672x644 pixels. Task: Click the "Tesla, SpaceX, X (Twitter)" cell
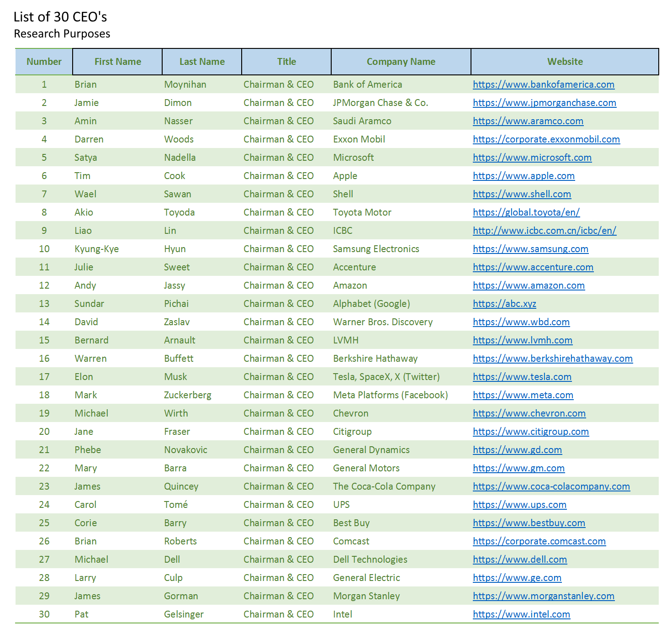point(386,377)
